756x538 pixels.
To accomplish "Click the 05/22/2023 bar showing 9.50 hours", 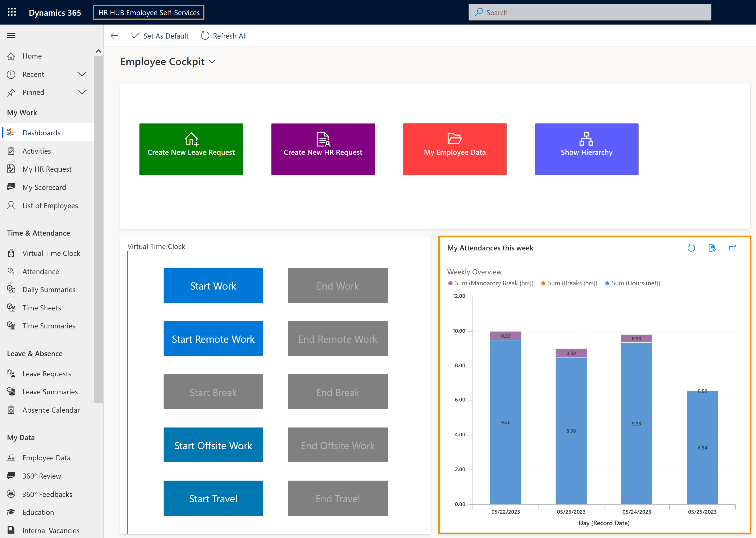I will coord(506,422).
